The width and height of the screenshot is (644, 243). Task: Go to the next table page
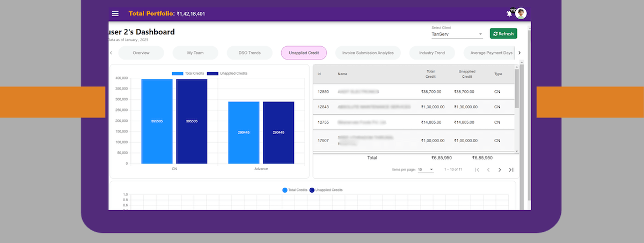tap(500, 170)
